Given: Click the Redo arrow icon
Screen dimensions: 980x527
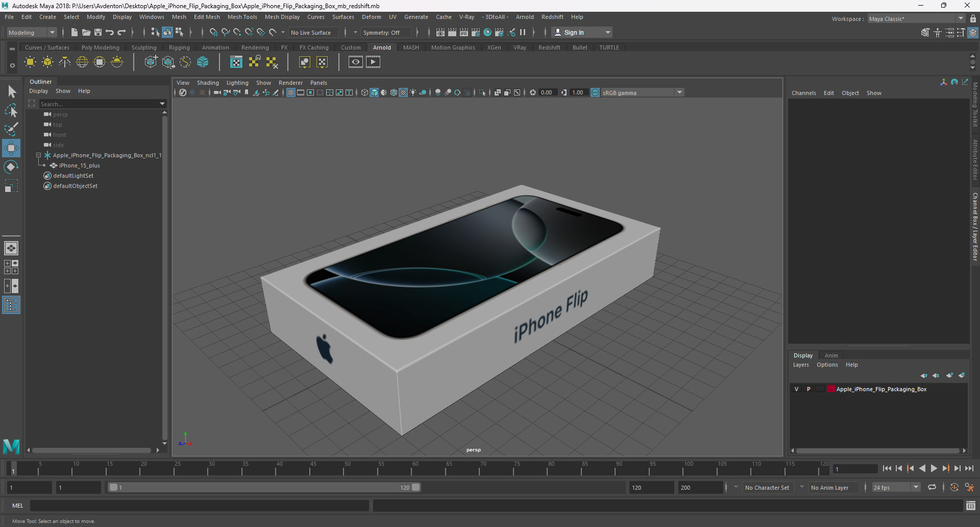Looking at the screenshot, I should [121, 32].
